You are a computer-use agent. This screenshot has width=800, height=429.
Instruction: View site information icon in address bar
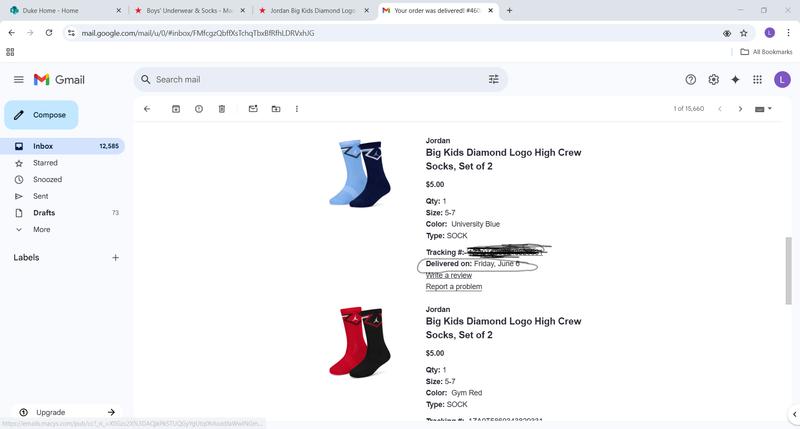pyautogui.click(x=71, y=33)
